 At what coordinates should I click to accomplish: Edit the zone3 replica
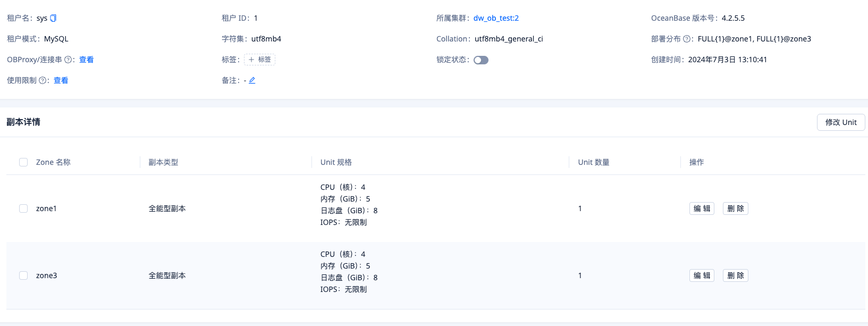tap(702, 275)
